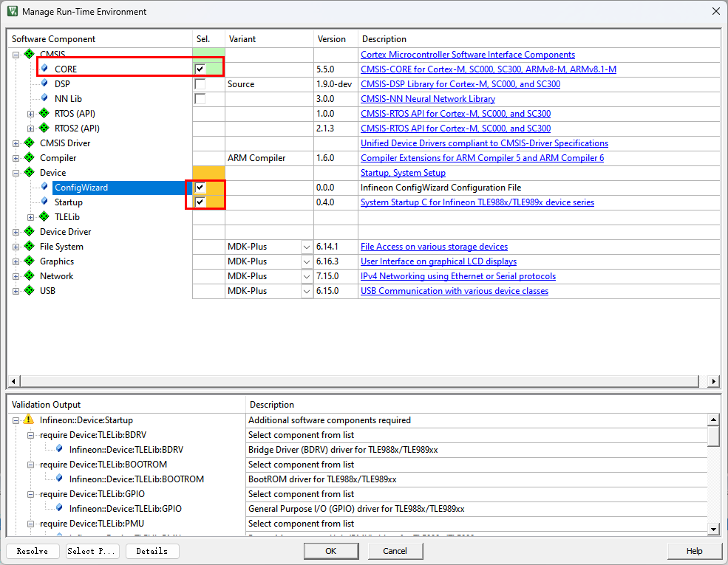Click the Cancel button
The image size is (728, 565).
[x=395, y=551]
